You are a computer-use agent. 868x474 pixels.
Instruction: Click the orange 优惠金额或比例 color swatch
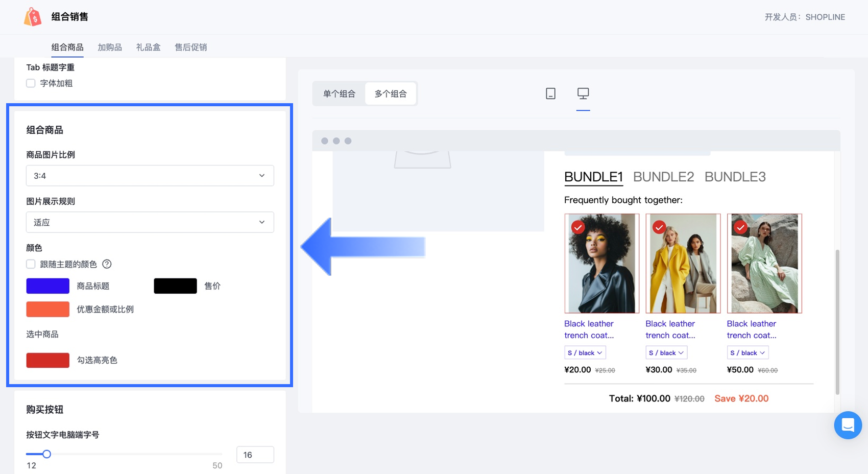click(x=48, y=309)
